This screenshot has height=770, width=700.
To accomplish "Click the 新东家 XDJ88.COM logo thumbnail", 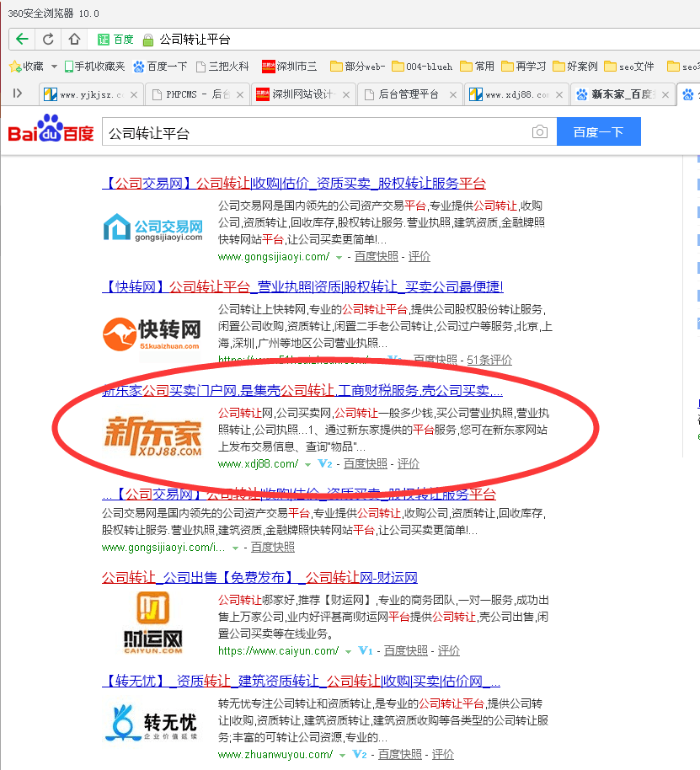I will [152, 436].
